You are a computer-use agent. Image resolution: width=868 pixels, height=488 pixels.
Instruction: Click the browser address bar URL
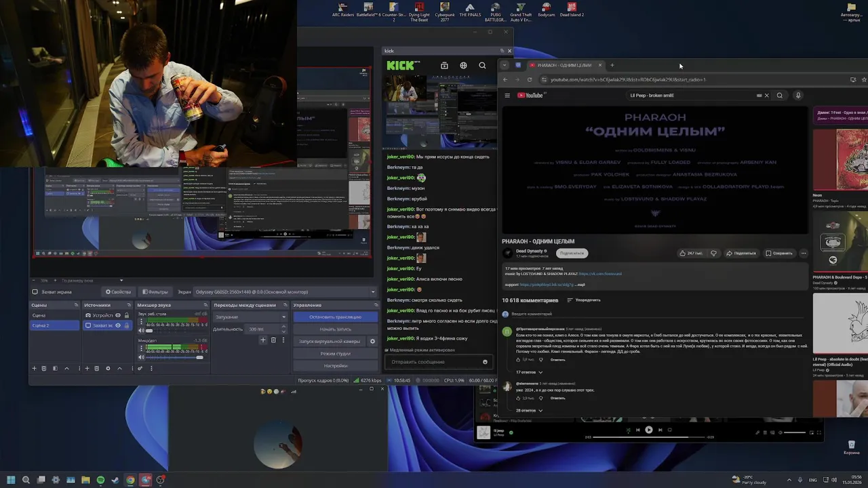(x=628, y=79)
